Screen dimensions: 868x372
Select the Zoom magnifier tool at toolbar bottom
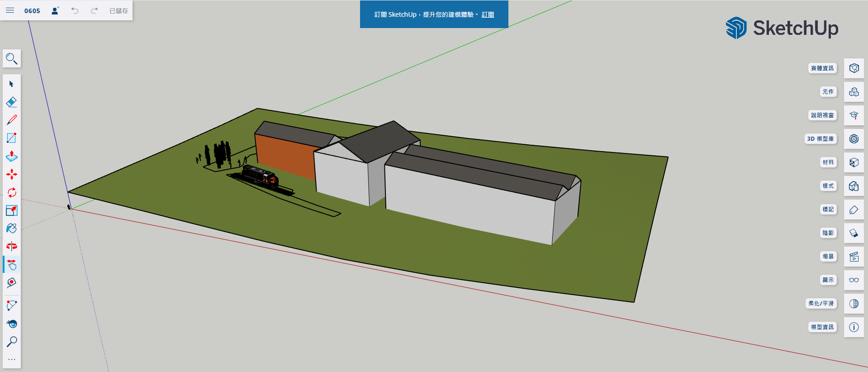12,342
